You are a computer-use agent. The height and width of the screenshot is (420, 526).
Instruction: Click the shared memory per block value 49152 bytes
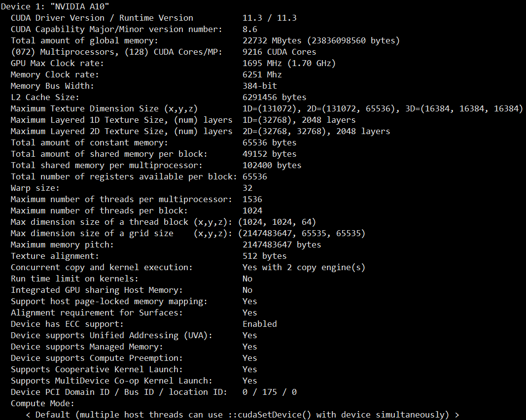pyautogui.click(x=269, y=154)
